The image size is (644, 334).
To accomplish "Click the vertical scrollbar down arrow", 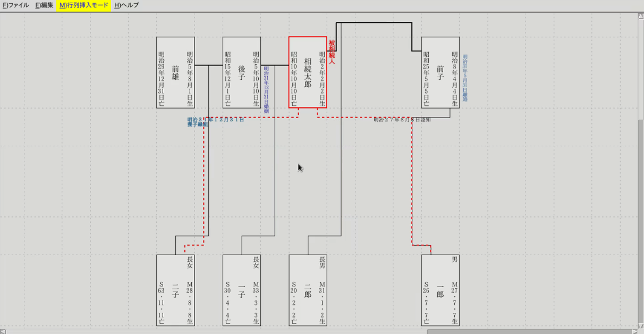I will tap(640, 325).
